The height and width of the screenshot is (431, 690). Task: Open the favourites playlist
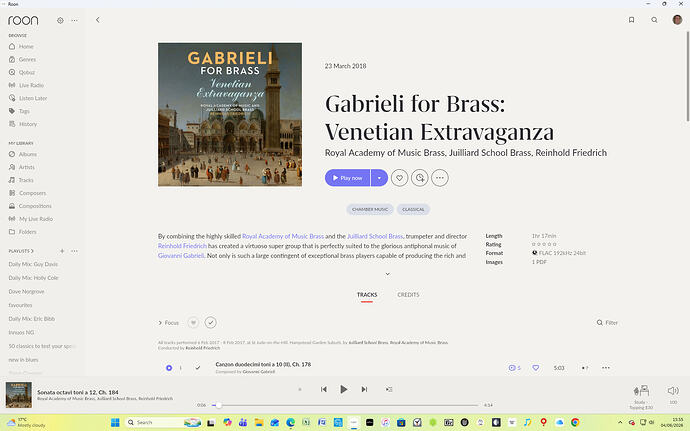pyautogui.click(x=20, y=305)
